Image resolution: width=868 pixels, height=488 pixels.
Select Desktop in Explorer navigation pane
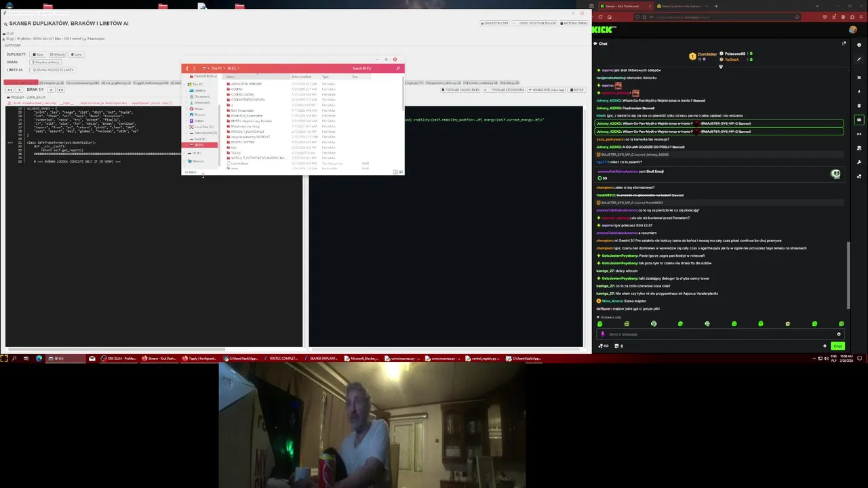coord(199,91)
